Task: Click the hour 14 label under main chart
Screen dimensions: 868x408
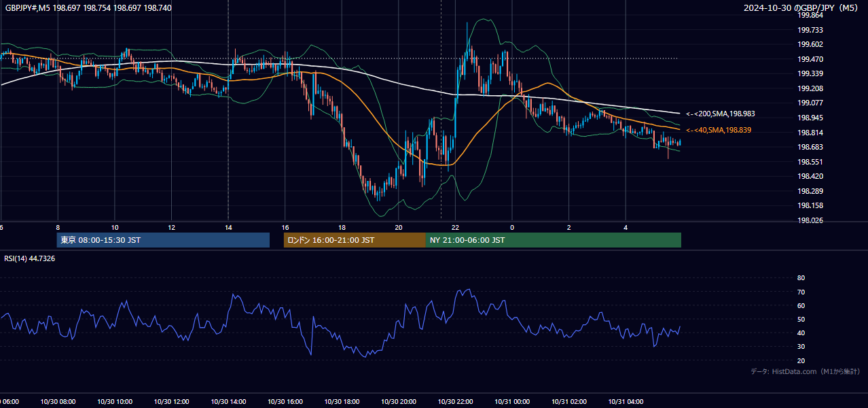Action: click(228, 227)
